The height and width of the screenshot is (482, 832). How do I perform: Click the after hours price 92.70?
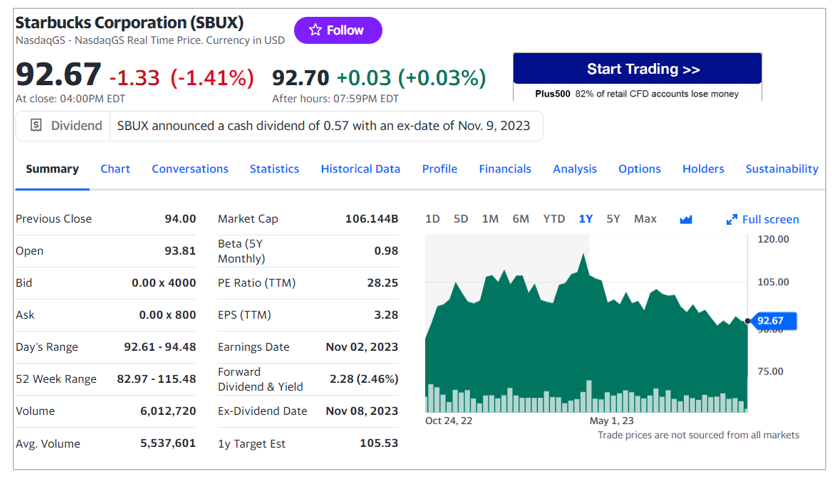pyautogui.click(x=301, y=78)
